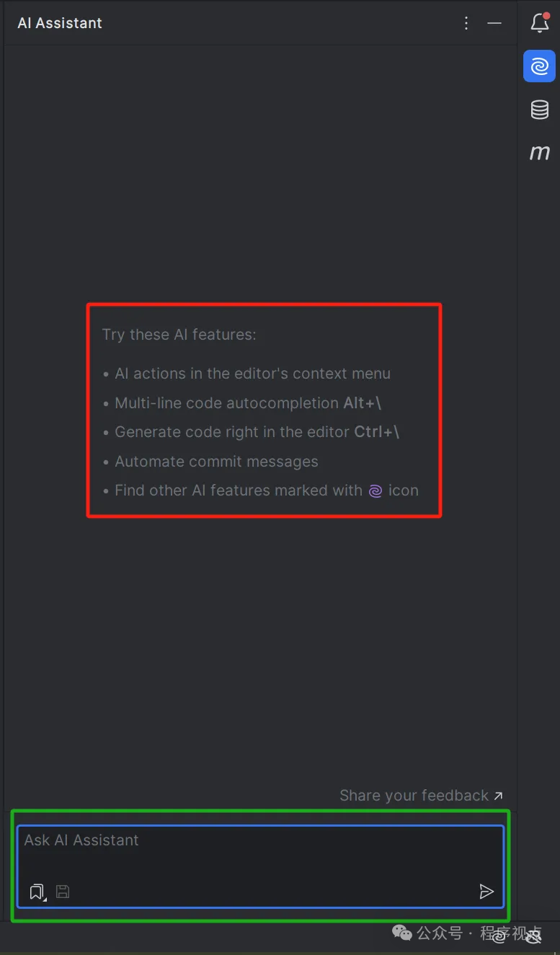Click the save chat floppy-disk icon
The width and height of the screenshot is (560, 955).
[x=63, y=892]
